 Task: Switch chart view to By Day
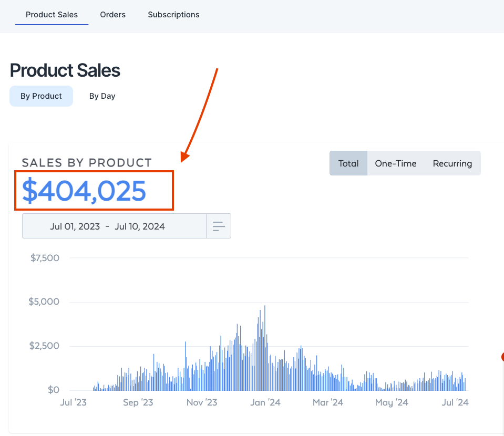coord(102,96)
